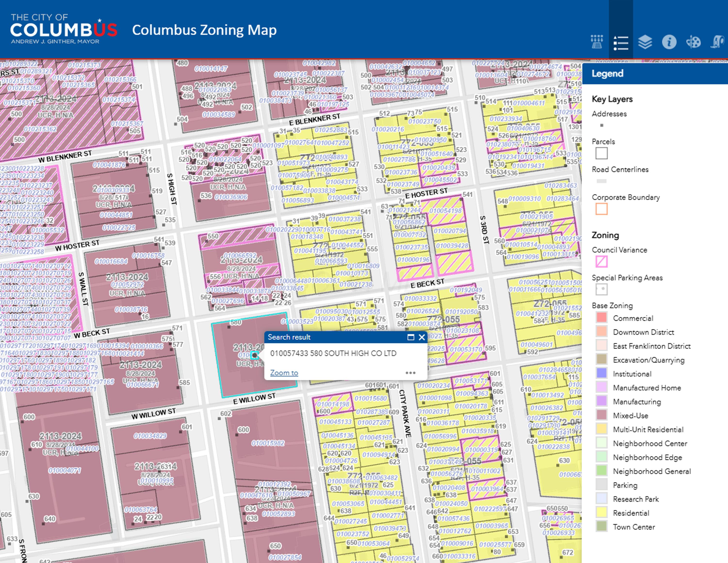Open the Measurement tape tool
The image size is (728, 563).
click(x=718, y=42)
